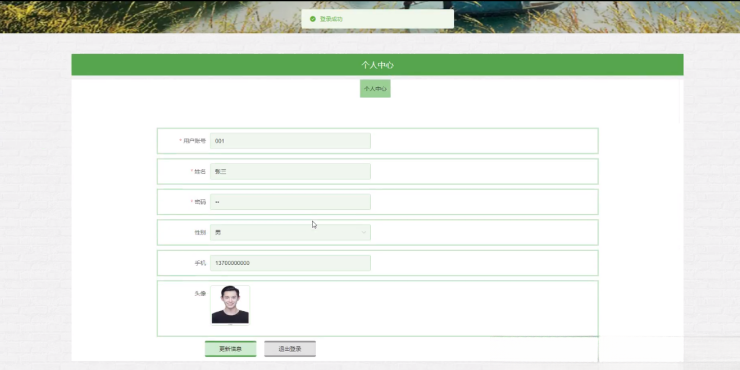Click the 用户账号 field label
Image resolution: width=740 pixels, height=370 pixels.
pos(194,141)
